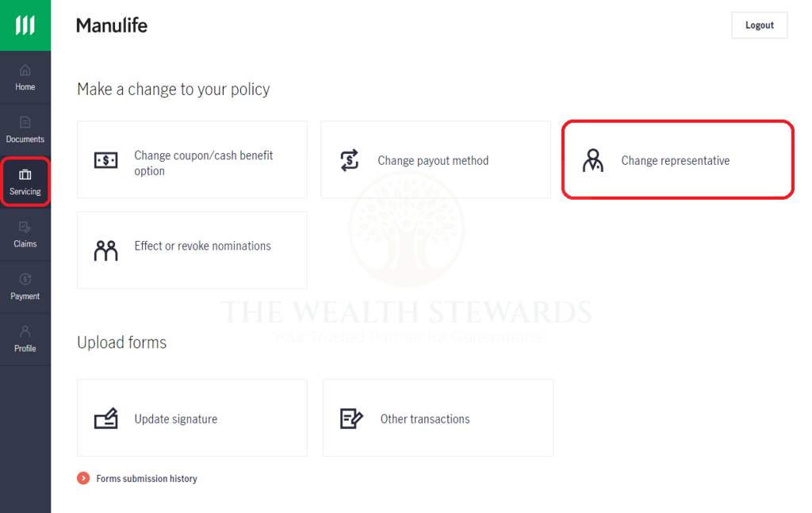This screenshot has width=812, height=513.
Task: Choose the Effect or revoke nominations option
Action: [x=192, y=249]
